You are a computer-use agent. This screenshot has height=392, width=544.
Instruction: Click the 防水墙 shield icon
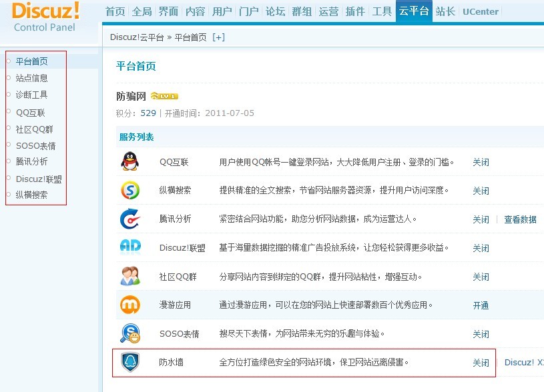pyautogui.click(x=130, y=362)
